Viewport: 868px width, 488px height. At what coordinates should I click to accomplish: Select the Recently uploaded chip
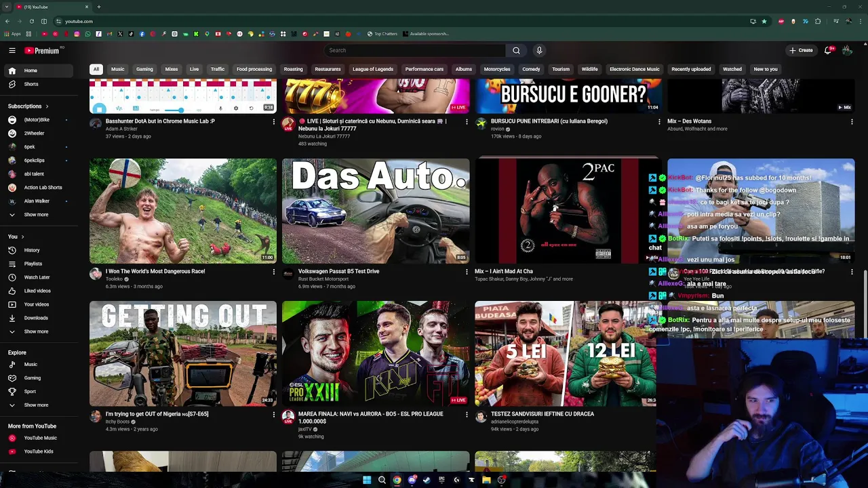pos(691,69)
